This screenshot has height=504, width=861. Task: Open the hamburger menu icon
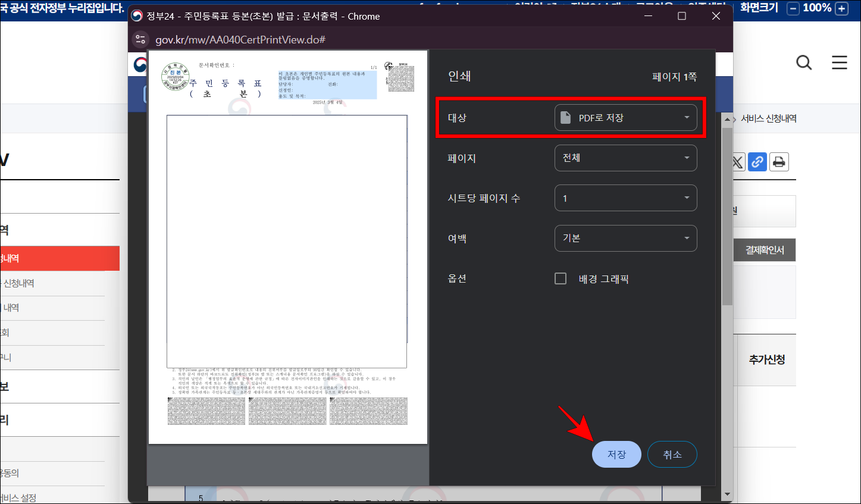(839, 62)
